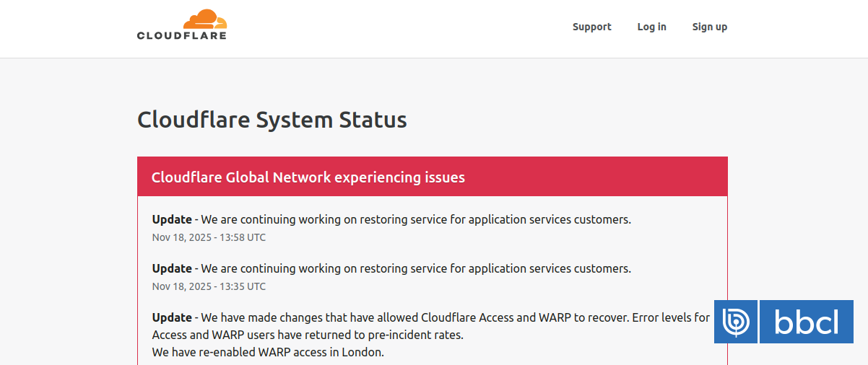Click the bbcl circular emblem icon
Viewport: 868px width, 365px height.
pos(736,322)
